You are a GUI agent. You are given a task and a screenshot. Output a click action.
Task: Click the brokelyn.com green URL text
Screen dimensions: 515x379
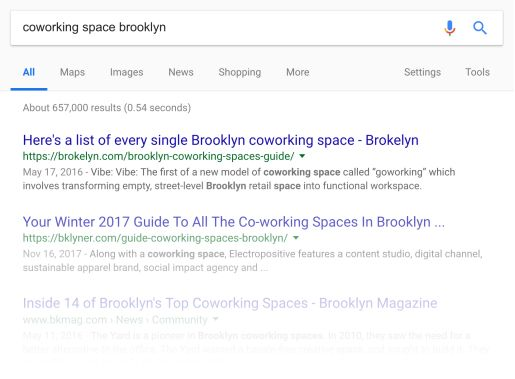[x=158, y=156]
